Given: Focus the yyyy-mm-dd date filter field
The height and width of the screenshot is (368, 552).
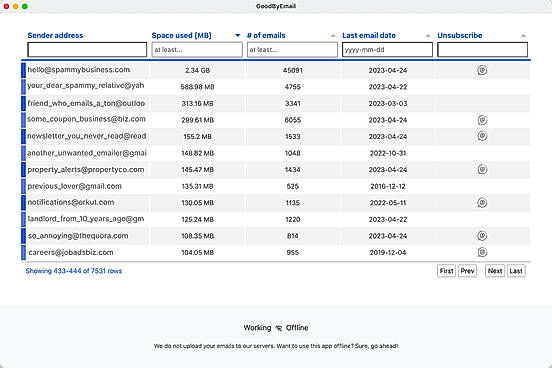Looking at the screenshot, I should click(x=387, y=50).
